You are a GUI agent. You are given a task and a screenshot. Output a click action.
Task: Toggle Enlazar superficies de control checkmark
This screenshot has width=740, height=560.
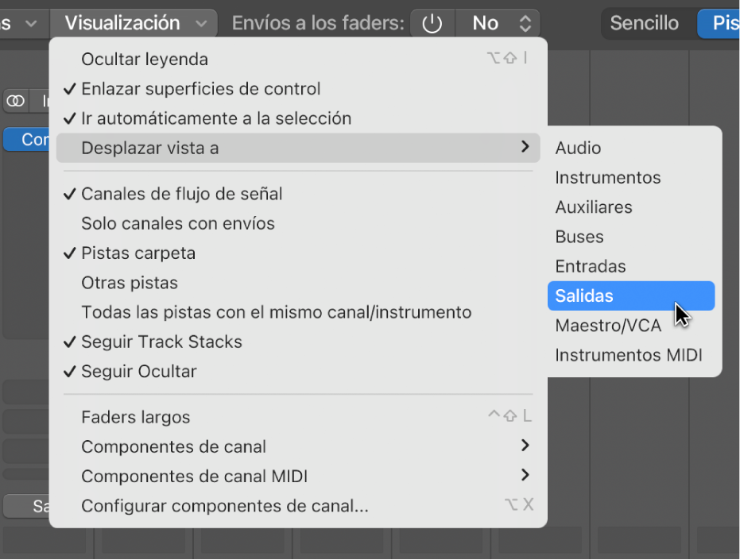tap(200, 89)
